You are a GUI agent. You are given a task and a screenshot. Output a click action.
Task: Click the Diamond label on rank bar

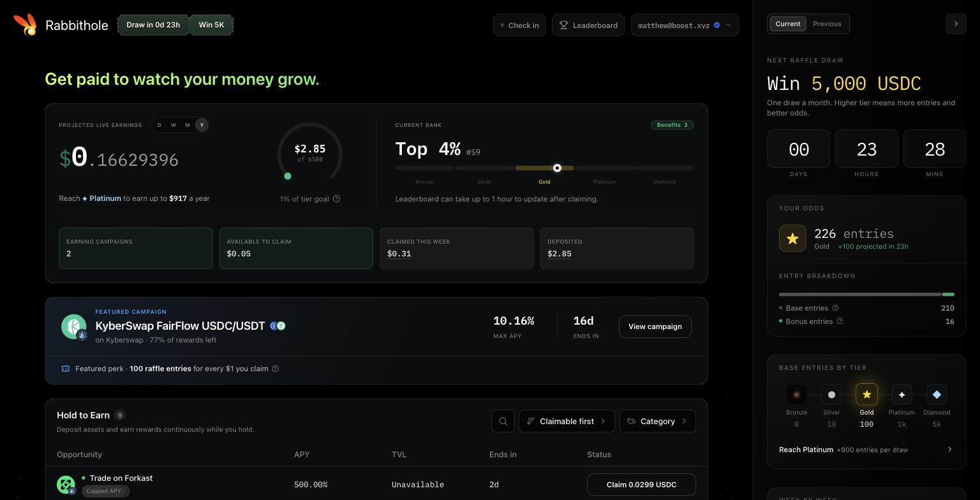[664, 182]
